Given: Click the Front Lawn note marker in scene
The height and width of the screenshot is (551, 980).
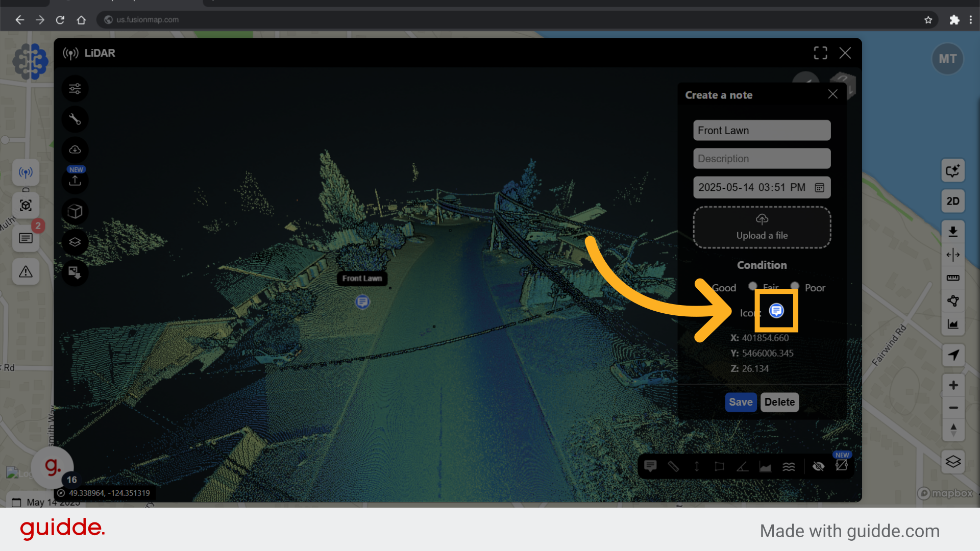Looking at the screenshot, I should [362, 302].
